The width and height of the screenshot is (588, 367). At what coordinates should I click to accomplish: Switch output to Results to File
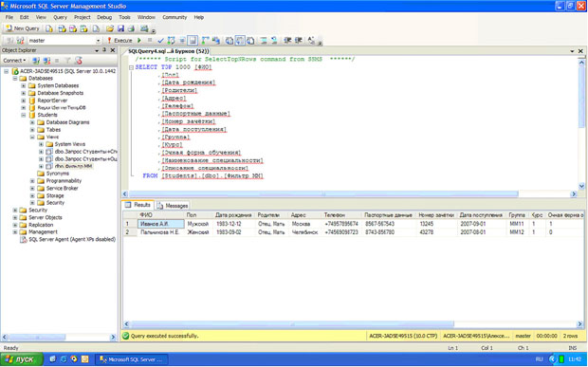coord(250,41)
